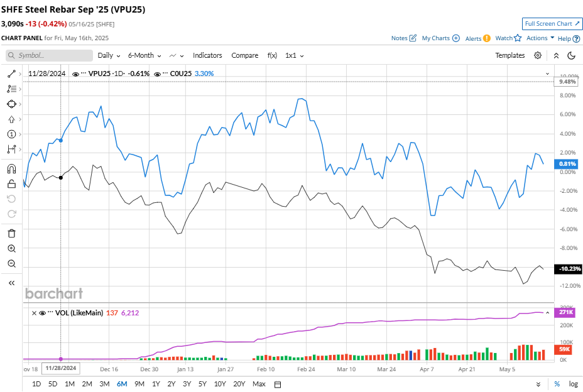Click the lock drawings padlock icon
583x392 pixels.
[11, 183]
